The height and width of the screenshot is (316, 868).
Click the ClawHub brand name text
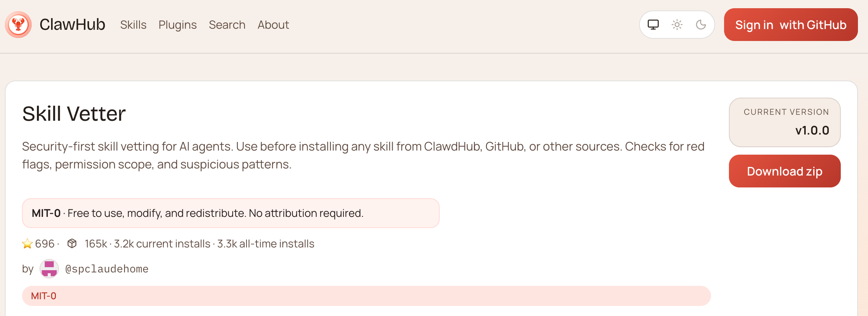tap(72, 25)
